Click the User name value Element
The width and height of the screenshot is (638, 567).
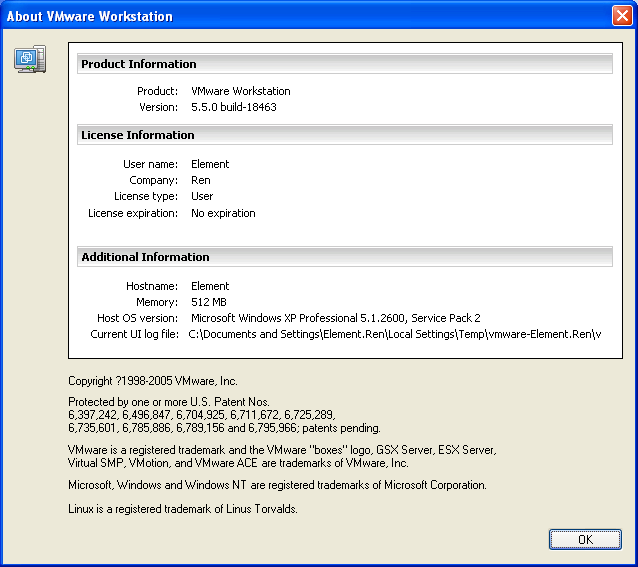[x=210, y=164]
